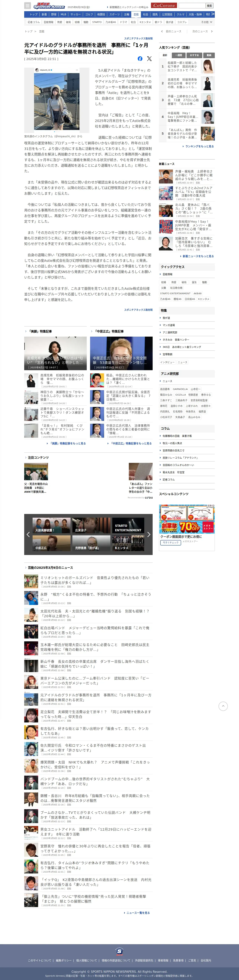Image resolution: width=239 pixels, height=980 pixels.
Task: Open 高畑充希 美脚 feature image
Action: [x=55, y=353]
